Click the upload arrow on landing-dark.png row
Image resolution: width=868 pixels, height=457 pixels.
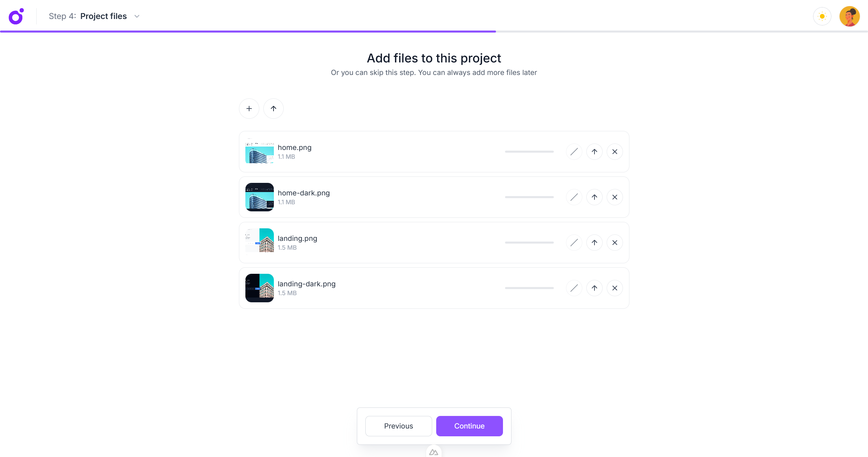pos(594,288)
